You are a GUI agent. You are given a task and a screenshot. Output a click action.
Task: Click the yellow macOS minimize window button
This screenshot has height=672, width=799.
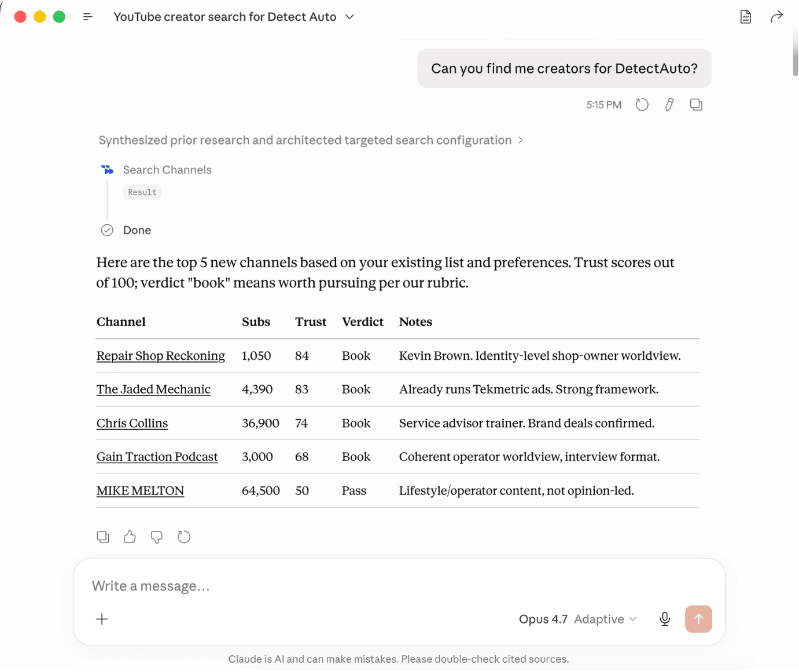pos(40,17)
